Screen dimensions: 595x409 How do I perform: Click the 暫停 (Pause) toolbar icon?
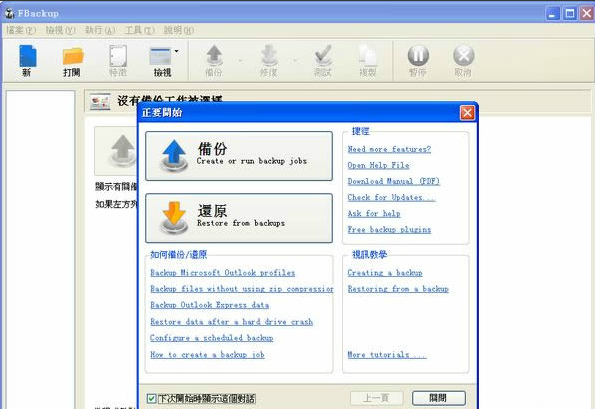coord(418,55)
